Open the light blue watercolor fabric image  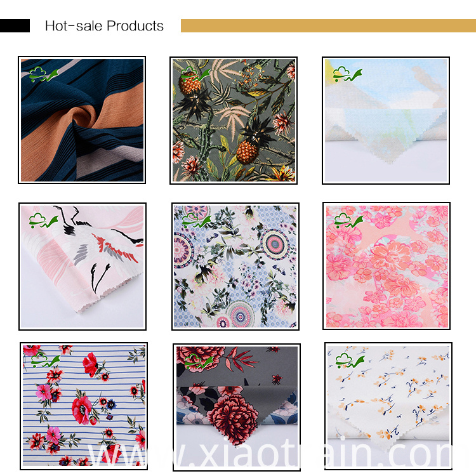point(386,120)
